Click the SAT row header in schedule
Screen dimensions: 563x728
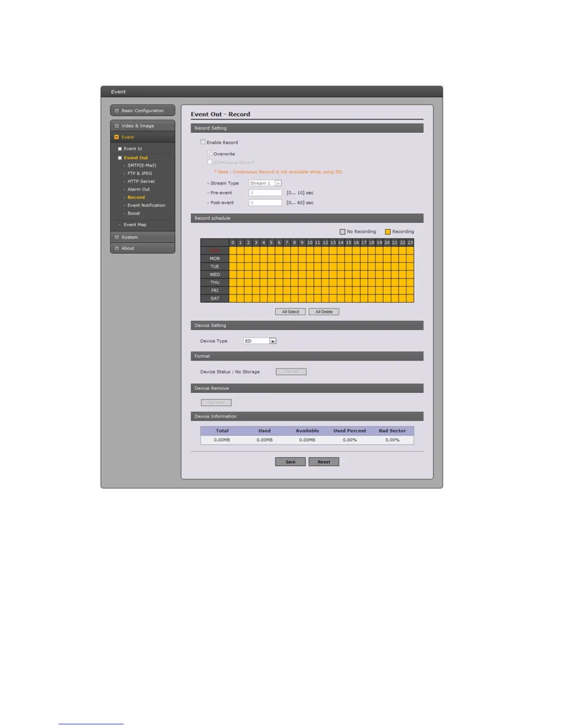point(215,298)
